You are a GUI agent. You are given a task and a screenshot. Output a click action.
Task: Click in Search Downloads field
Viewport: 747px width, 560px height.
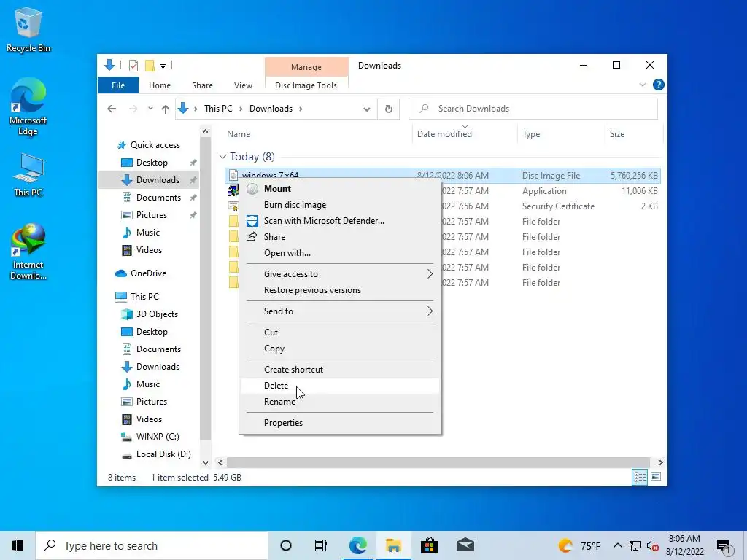pos(533,109)
